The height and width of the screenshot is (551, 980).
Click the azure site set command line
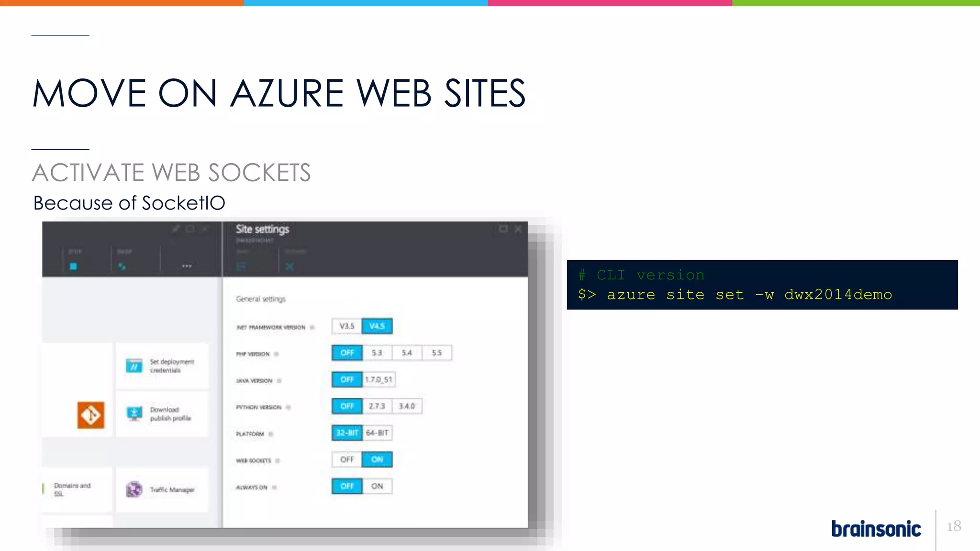tap(735, 295)
